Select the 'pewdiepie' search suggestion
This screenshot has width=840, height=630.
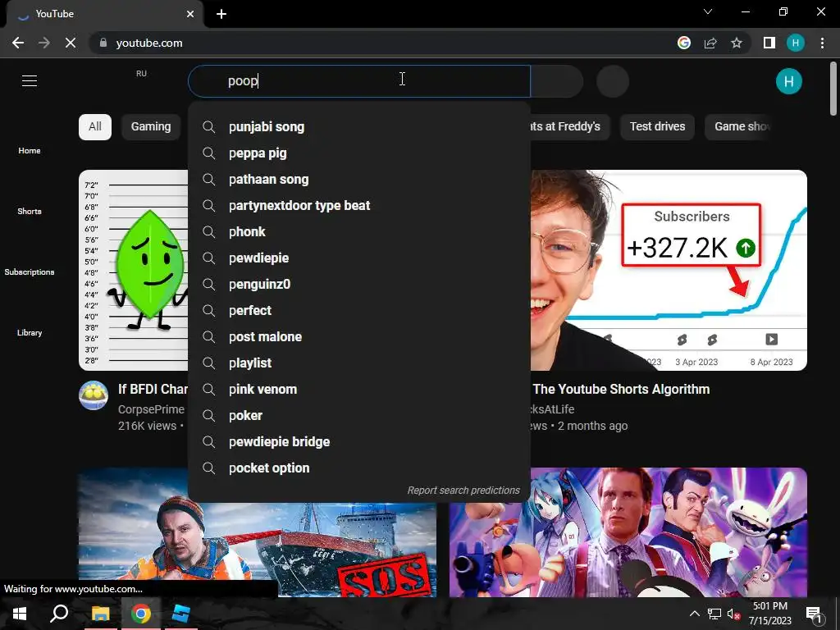(359, 258)
